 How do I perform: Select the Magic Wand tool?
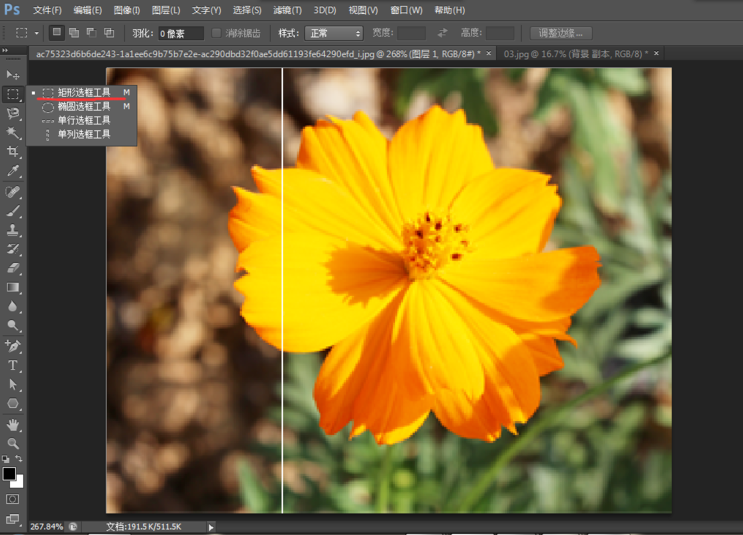(x=13, y=132)
